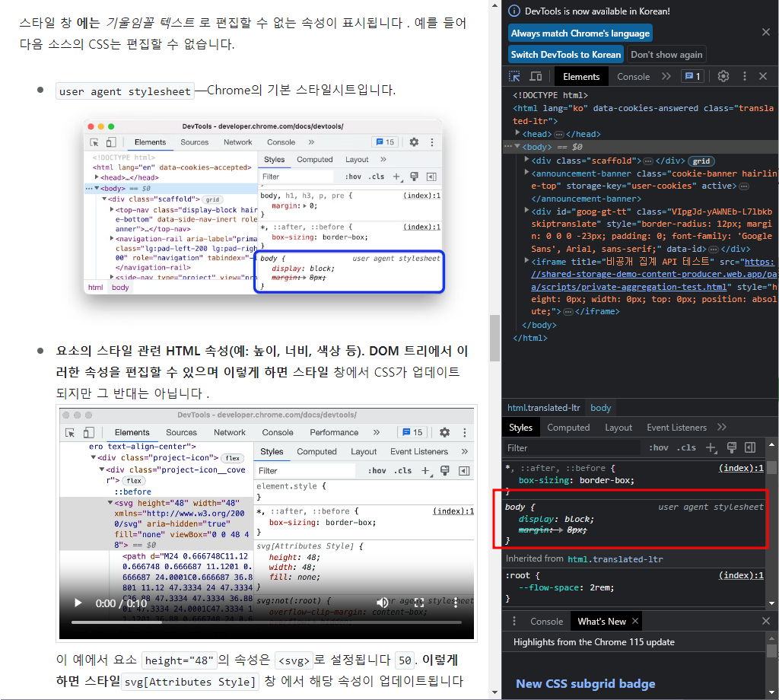Open DevTools settings gear
This screenshot has width=779, height=700.
(x=723, y=77)
